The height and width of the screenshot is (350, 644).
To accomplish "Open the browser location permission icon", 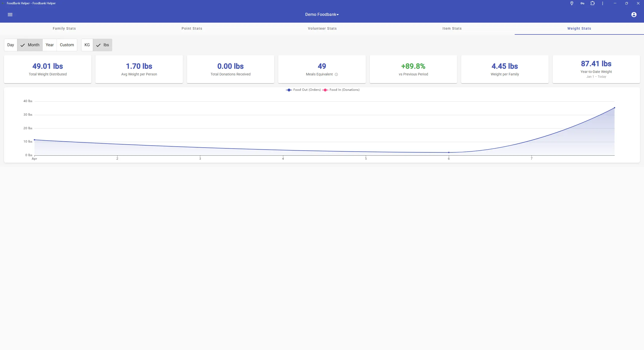I will point(571,3).
